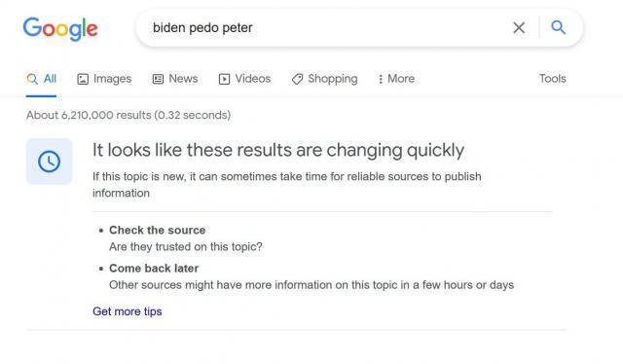623x364 pixels.
Task: Click the Google logo
Action: pyautogui.click(x=60, y=28)
